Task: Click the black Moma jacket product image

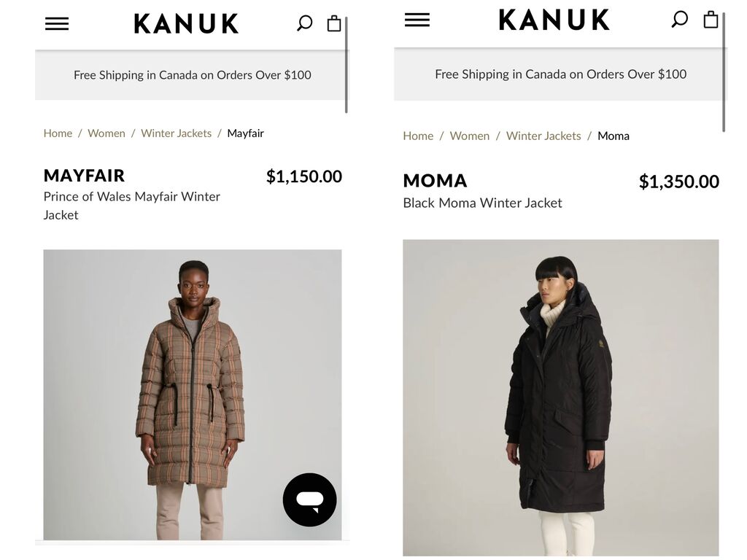Action: point(561,397)
